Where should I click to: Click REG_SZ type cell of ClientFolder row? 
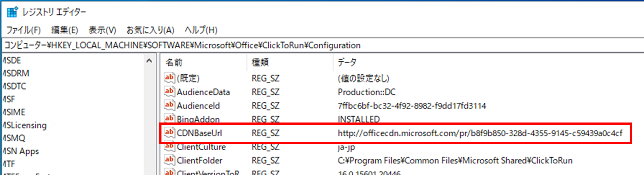(265, 161)
